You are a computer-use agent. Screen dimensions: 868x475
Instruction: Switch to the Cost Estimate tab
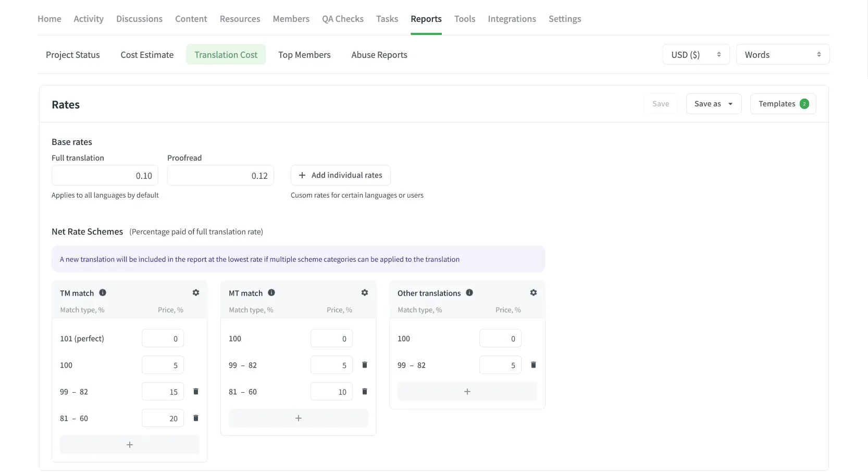pos(147,55)
